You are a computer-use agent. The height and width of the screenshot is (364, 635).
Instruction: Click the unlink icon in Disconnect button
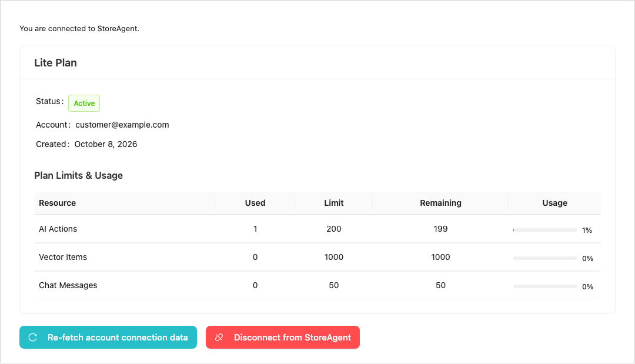[x=219, y=338]
